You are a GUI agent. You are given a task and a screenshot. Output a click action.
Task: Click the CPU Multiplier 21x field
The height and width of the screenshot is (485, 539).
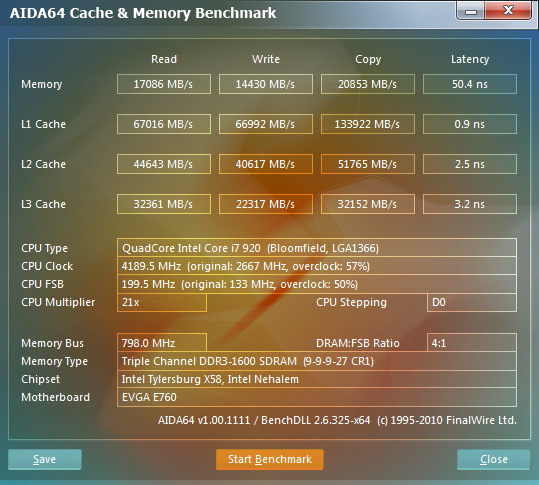pos(162,302)
